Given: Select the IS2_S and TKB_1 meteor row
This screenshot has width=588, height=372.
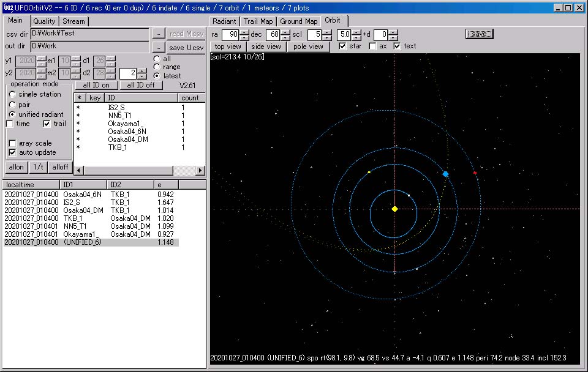Looking at the screenshot, I should [91, 202].
